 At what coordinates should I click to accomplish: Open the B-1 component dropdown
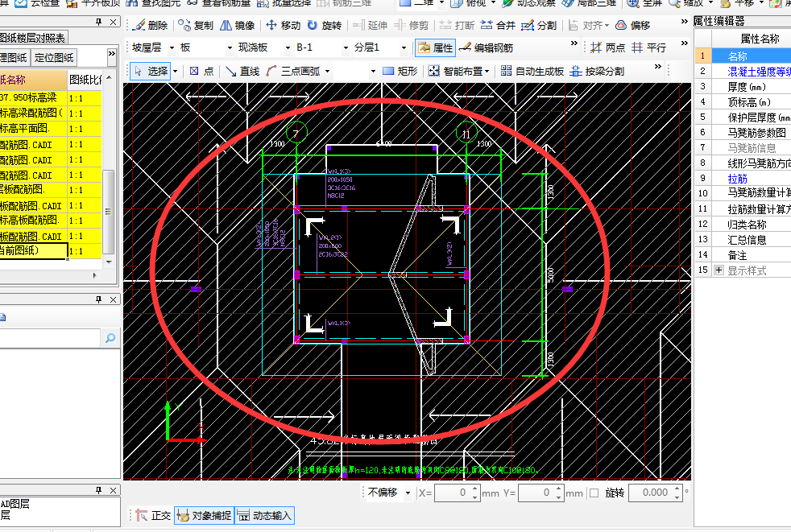[346, 48]
